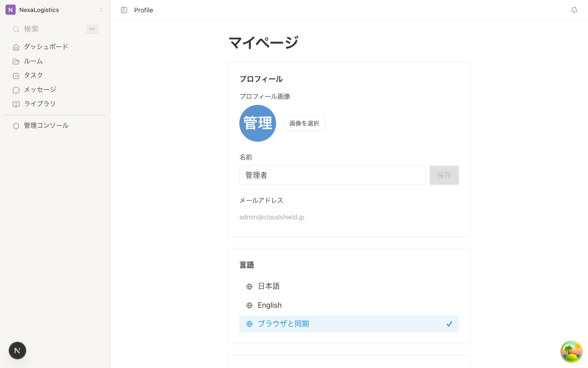
Task: Switch language to English
Action: coord(270,305)
